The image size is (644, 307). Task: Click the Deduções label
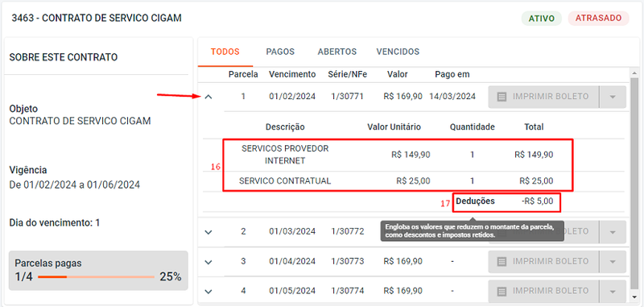(475, 201)
